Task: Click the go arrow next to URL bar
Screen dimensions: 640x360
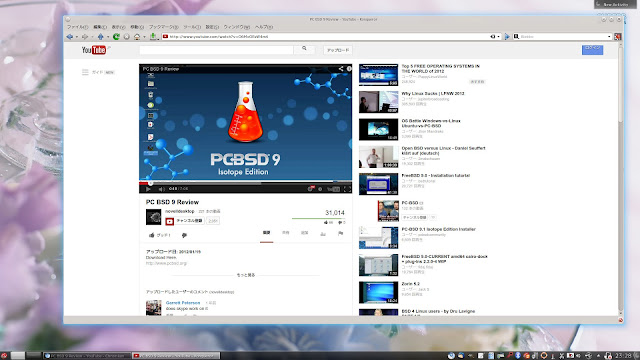Action: (507, 37)
